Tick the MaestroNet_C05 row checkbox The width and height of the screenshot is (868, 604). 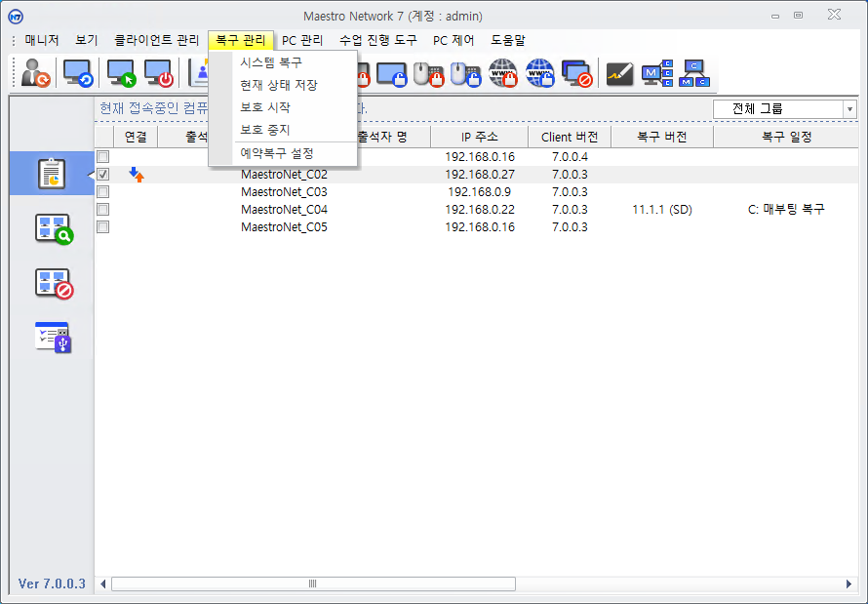[103, 227]
